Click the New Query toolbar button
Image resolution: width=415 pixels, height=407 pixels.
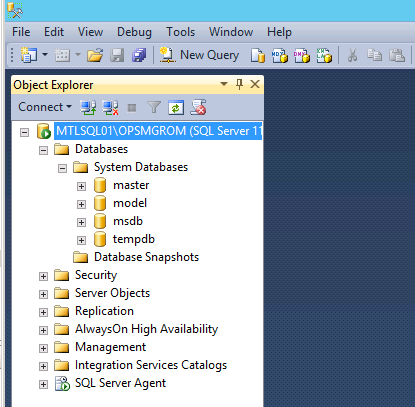[x=199, y=55]
